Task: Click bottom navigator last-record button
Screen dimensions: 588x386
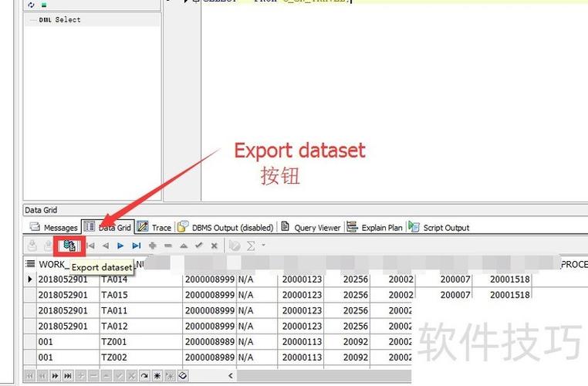Action: pos(68,375)
